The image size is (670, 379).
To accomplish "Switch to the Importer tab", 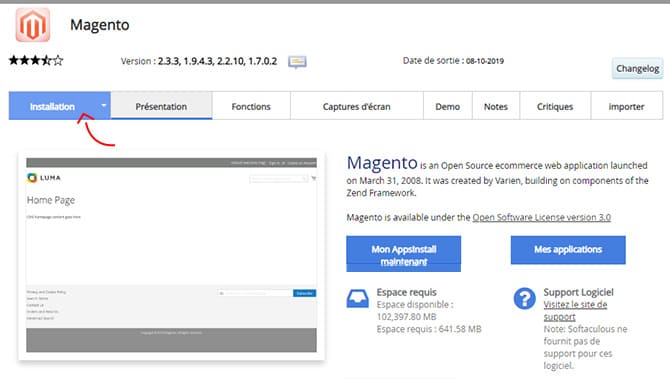I will coord(626,106).
